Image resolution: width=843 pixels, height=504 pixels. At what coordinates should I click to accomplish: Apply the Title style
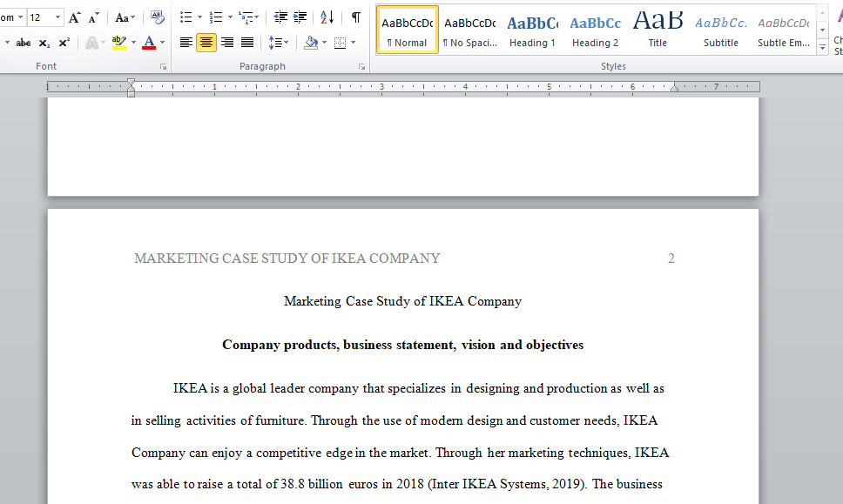click(658, 30)
